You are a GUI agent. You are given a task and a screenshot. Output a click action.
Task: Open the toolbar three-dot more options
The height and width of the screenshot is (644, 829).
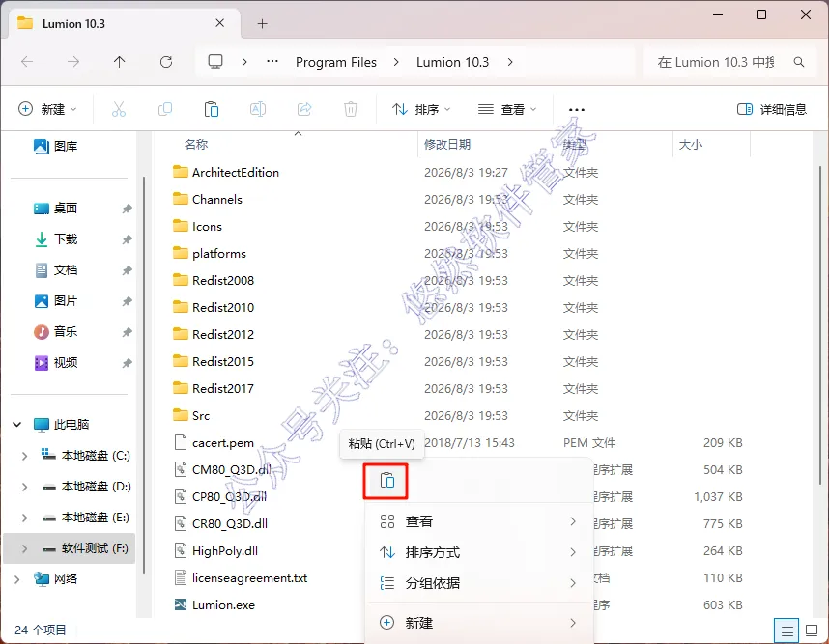point(576,109)
